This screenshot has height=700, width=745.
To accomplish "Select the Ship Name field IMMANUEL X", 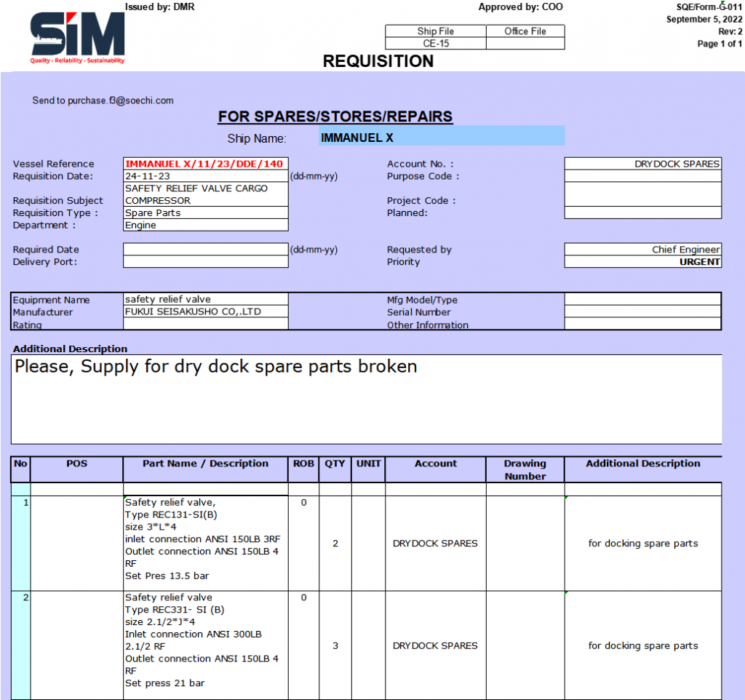I will pyautogui.click(x=441, y=136).
